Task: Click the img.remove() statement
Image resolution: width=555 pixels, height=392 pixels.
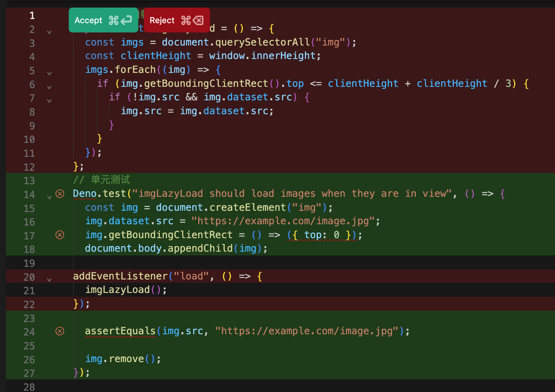Action: tap(122, 359)
